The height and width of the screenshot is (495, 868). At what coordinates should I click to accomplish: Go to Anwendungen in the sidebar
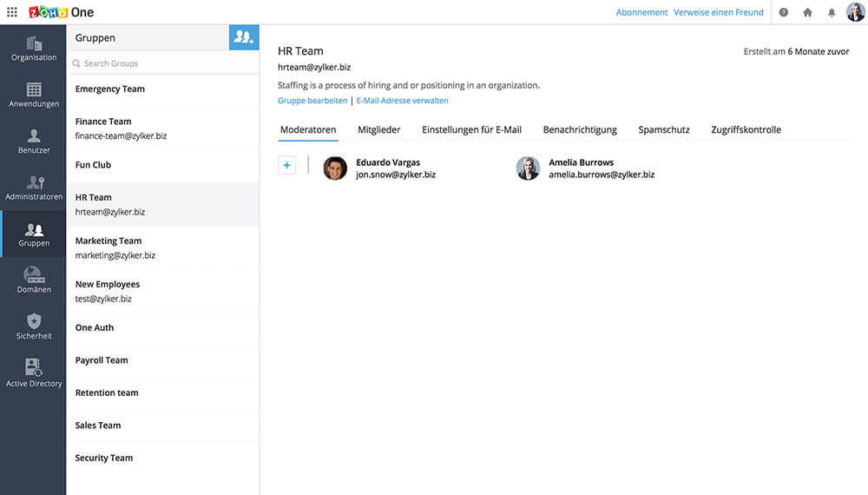33,96
